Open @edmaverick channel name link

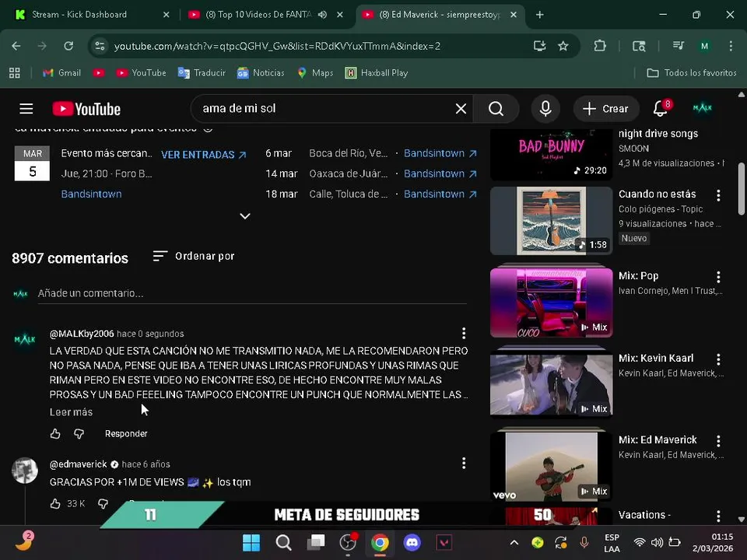pos(78,464)
